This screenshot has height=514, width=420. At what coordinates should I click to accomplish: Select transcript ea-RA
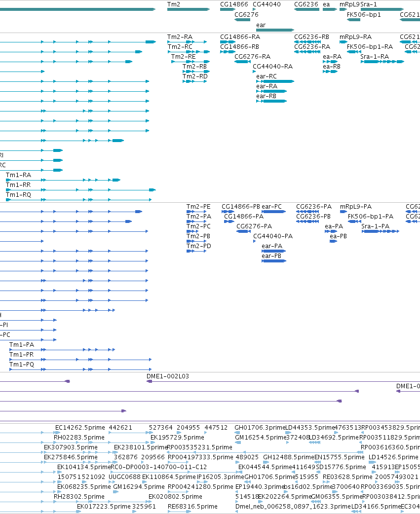[330, 62]
